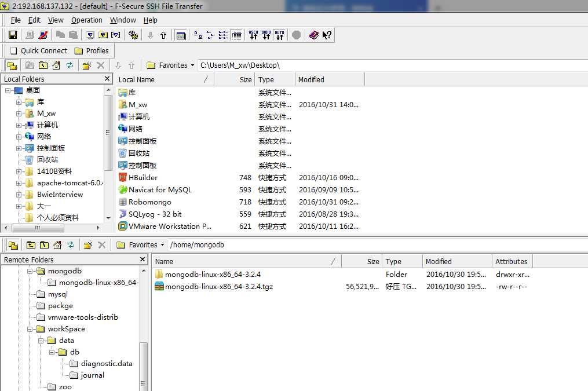Open the Operation menu
This screenshot has height=391, width=588.
point(87,20)
